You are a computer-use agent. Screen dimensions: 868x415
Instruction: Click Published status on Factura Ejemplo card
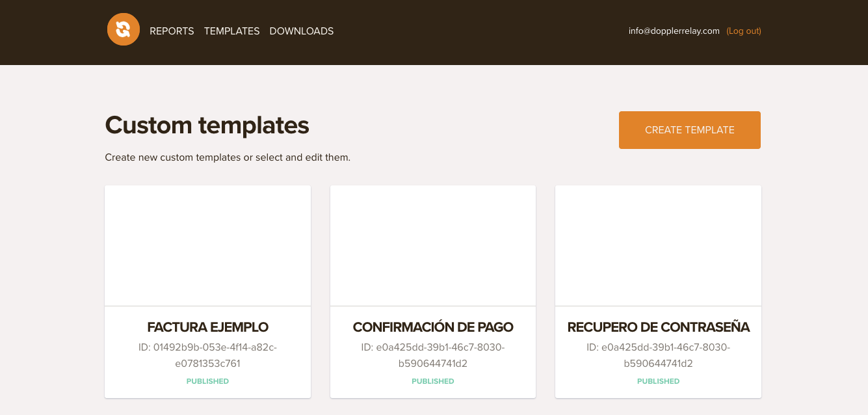(208, 381)
